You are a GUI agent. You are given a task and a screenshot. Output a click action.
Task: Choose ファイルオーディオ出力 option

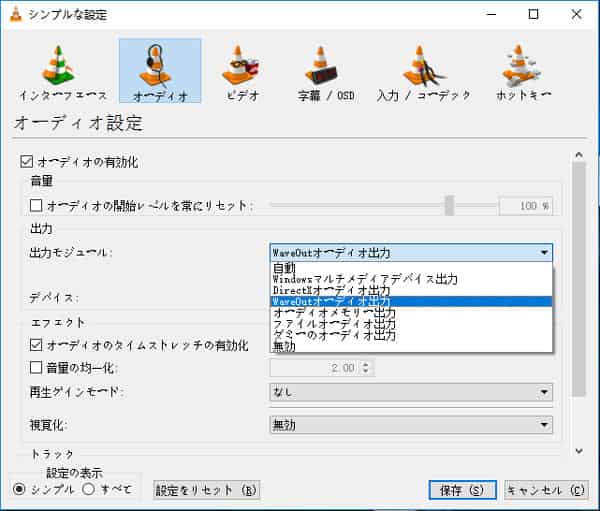411,324
